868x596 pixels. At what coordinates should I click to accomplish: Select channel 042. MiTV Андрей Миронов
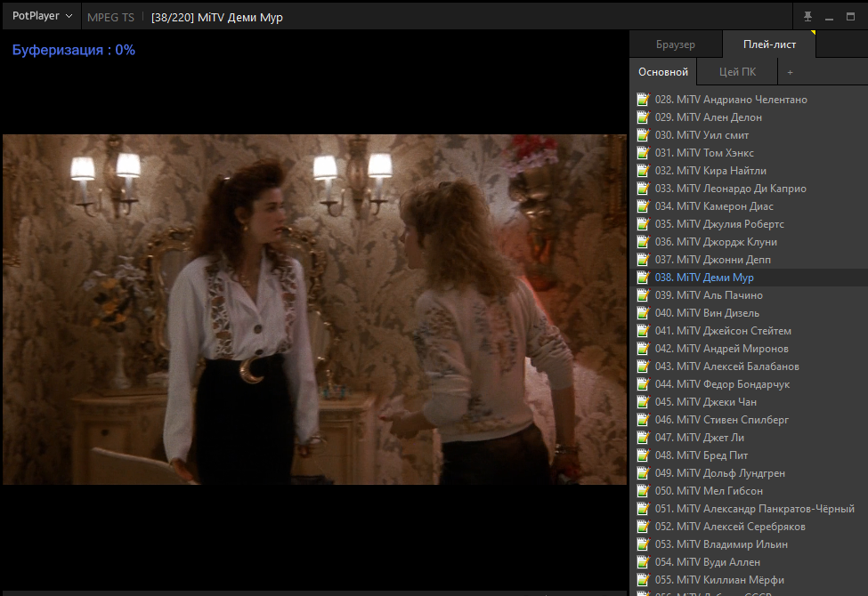749,349
